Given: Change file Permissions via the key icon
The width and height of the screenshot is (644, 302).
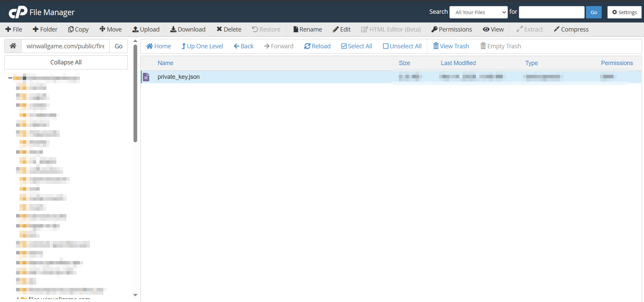Looking at the screenshot, I should point(451,29).
